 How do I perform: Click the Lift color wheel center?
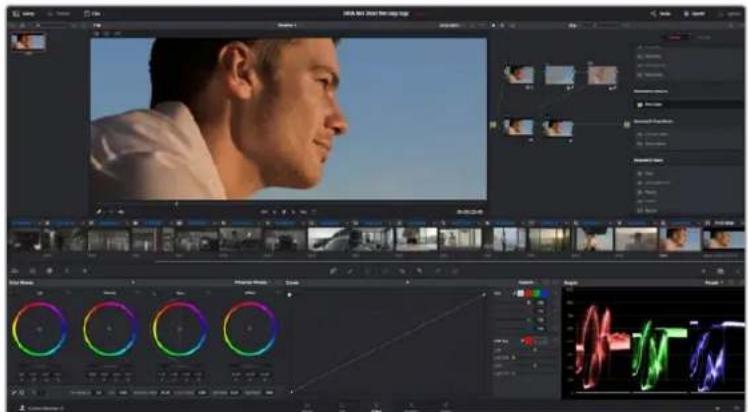click(x=40, y=329)
